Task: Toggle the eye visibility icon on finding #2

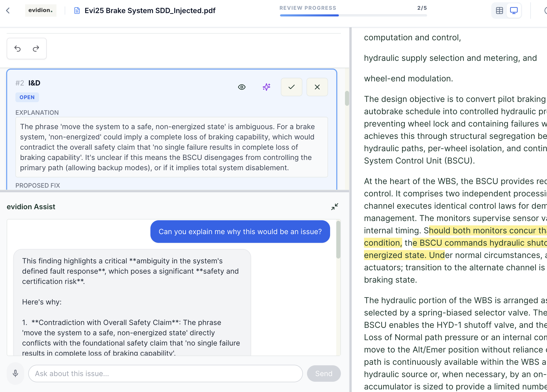Action: (242, 87)
